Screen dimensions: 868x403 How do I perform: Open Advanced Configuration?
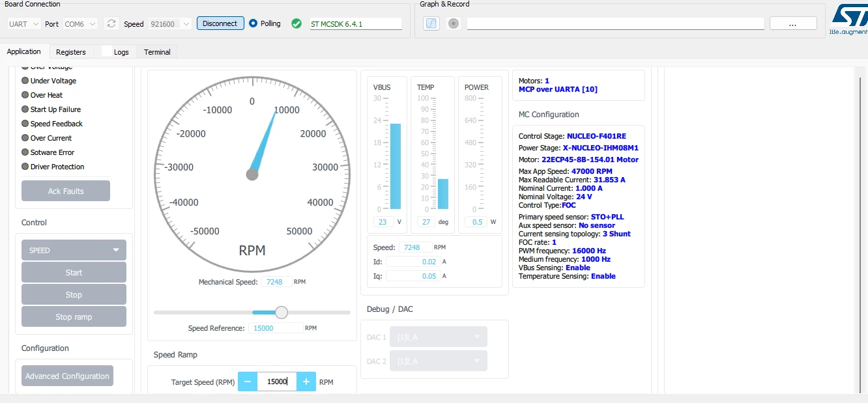(67, 376)
